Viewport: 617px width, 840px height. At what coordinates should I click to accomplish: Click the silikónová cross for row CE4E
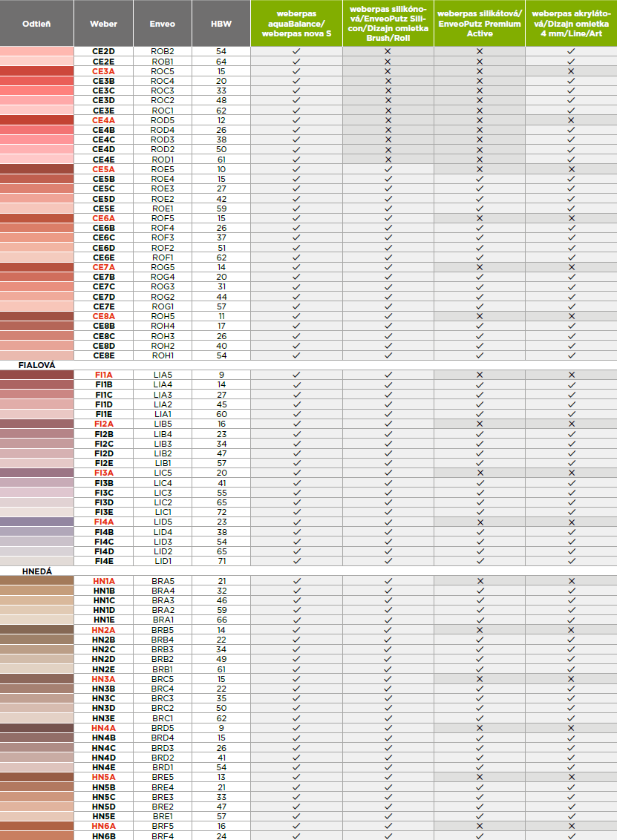click(388, 159)
